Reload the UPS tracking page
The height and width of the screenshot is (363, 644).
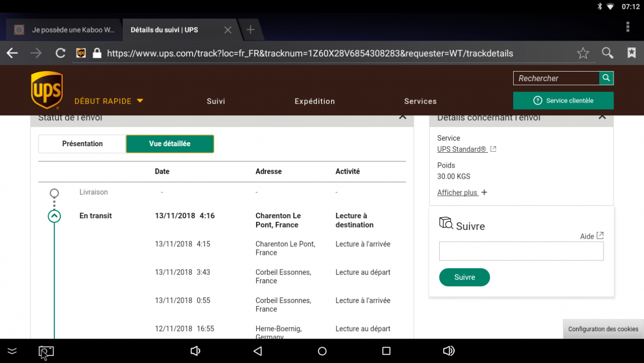60,53
